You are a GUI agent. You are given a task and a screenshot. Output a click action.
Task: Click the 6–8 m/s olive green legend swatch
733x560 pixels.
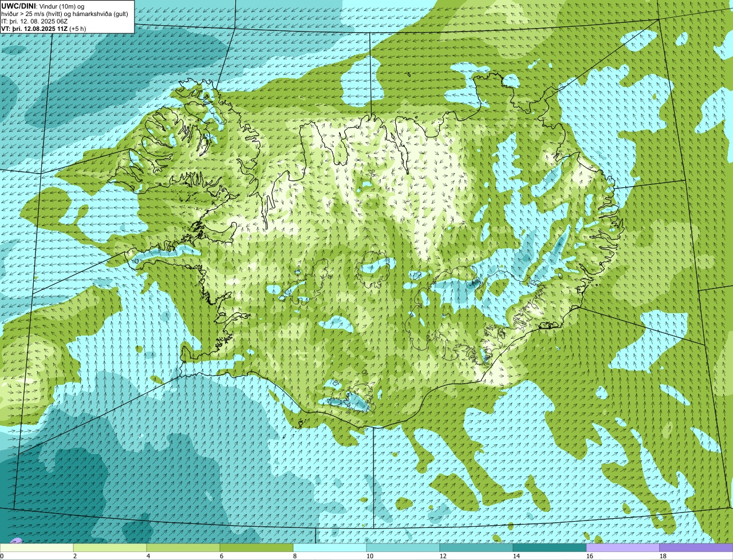coord(257,547)
